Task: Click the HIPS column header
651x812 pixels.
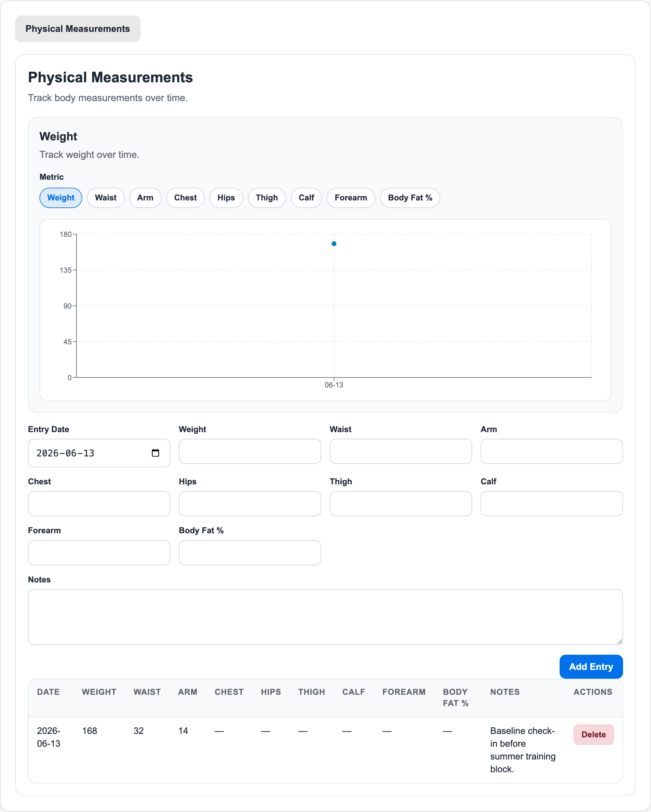Action: pyautogui.click(x=271, y=692)
